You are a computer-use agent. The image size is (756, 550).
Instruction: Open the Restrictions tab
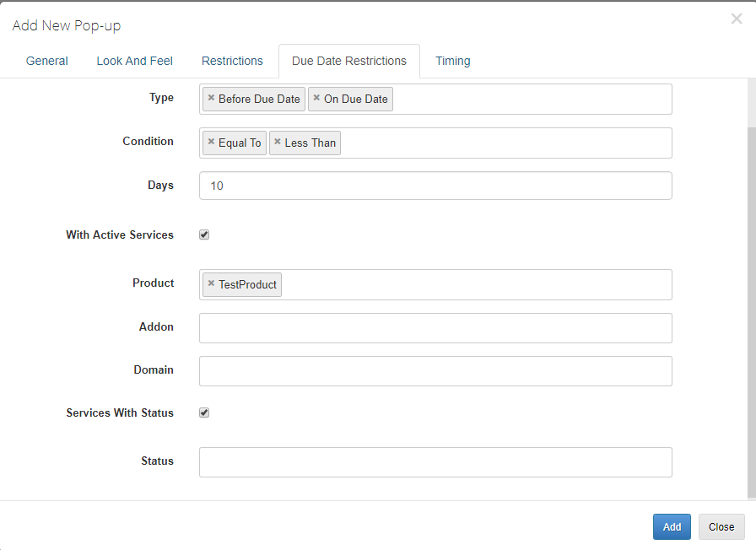[x=232, y=62]
